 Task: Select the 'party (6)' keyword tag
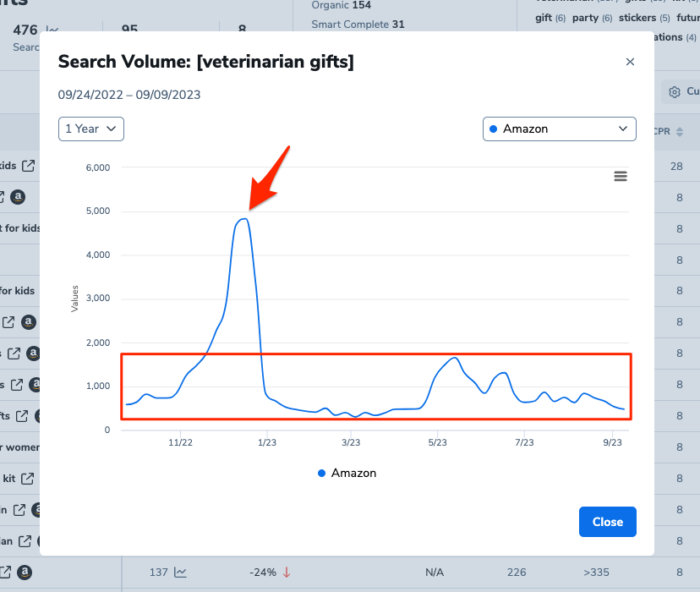coord(592,18)
